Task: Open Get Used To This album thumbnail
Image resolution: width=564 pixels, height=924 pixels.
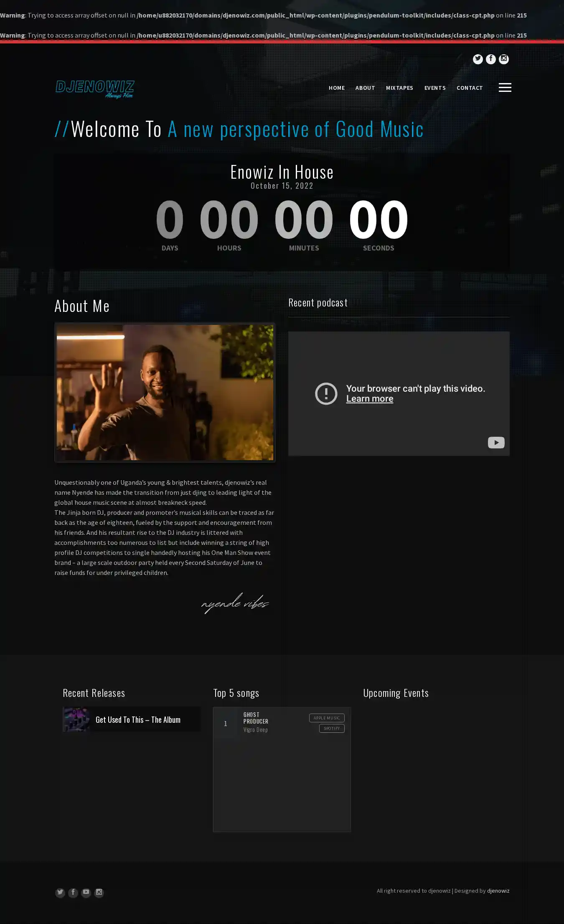Action: pos(76,719)
